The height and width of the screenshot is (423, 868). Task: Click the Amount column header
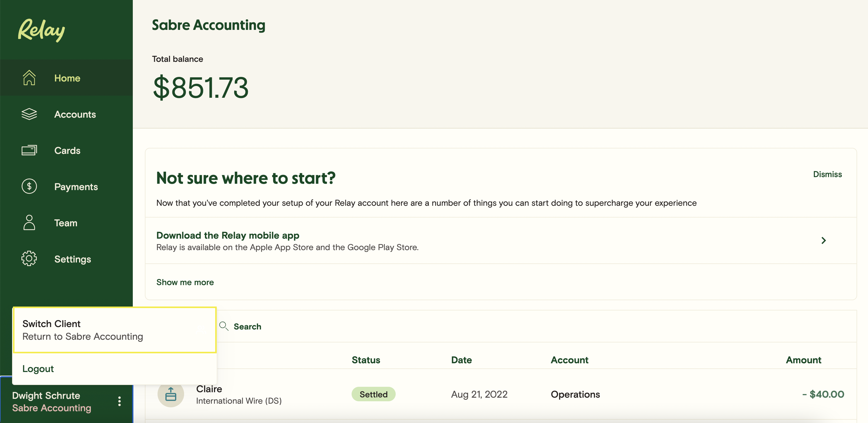click(x=803, y=360)
